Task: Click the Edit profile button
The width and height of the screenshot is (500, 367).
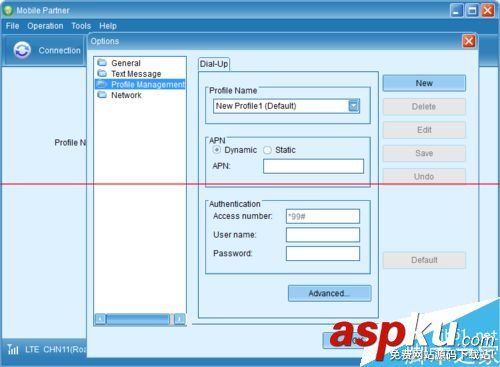Action: [x=424, y=130]
